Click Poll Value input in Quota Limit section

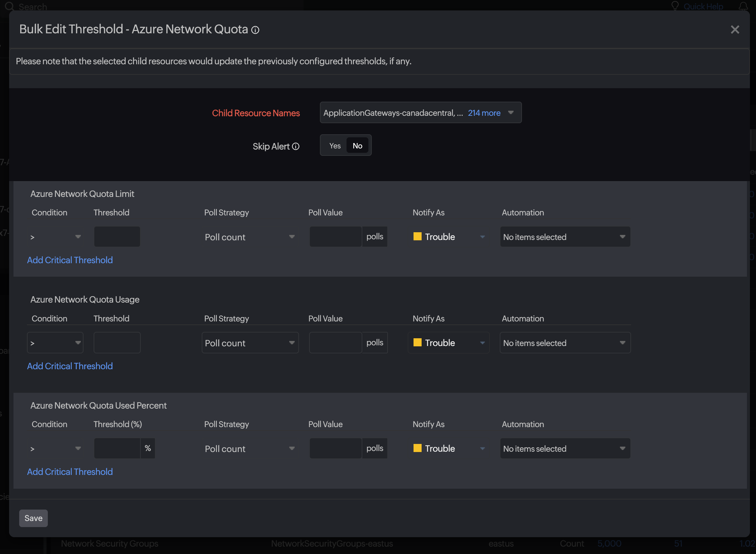click(335, 237)
